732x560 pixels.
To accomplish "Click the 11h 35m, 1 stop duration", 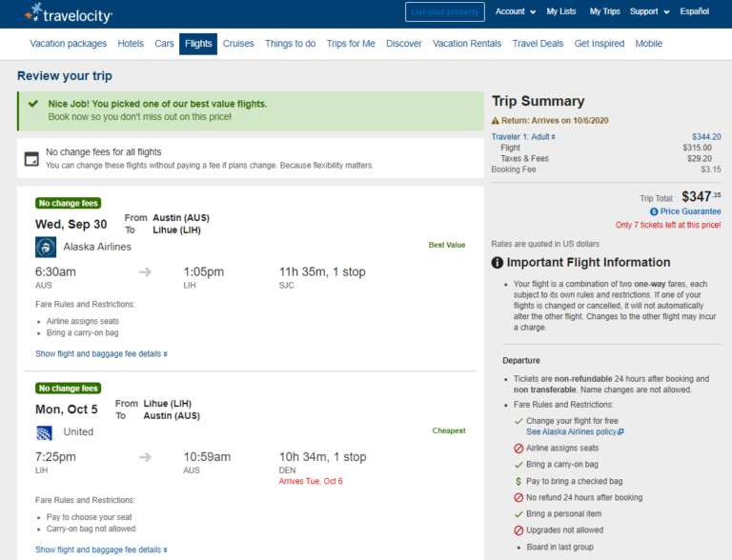I will coord(322,272).
